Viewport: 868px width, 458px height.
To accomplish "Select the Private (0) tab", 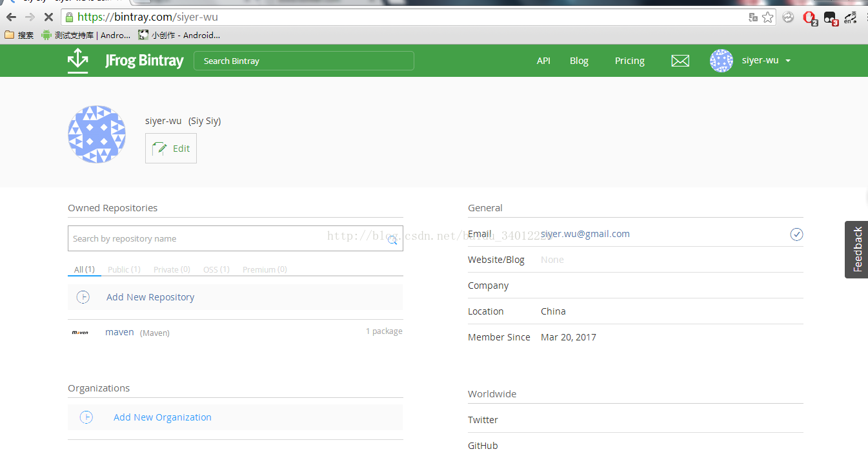I will pyautogui.click(x=172, y=269).
